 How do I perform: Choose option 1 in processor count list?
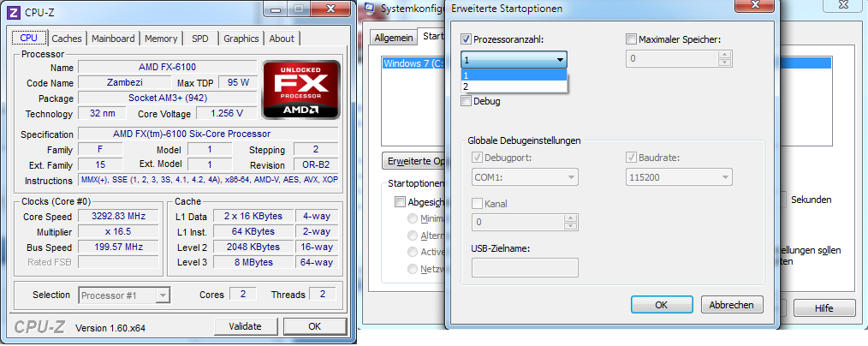pyautogui.click(x=514, y=75)
